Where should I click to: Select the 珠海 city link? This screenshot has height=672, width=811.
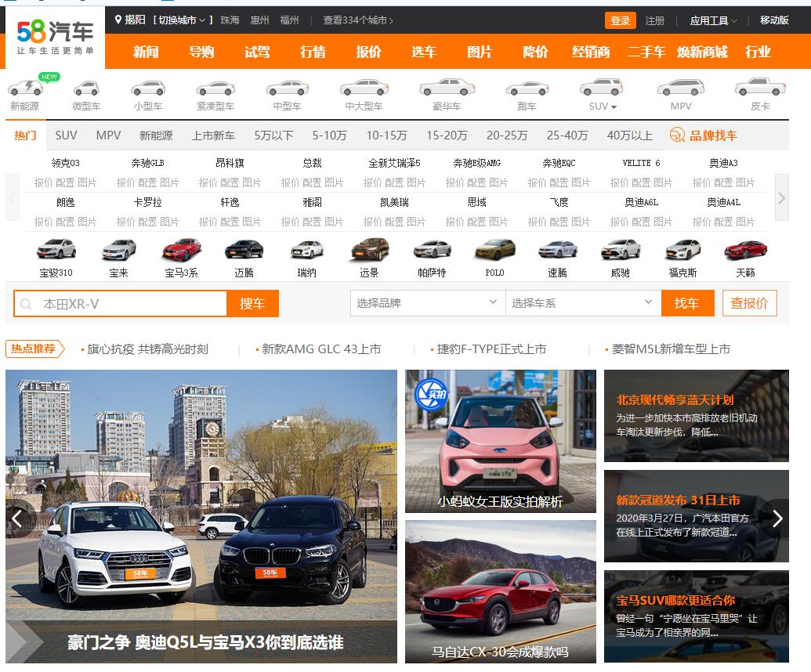[x=230, y=20]
